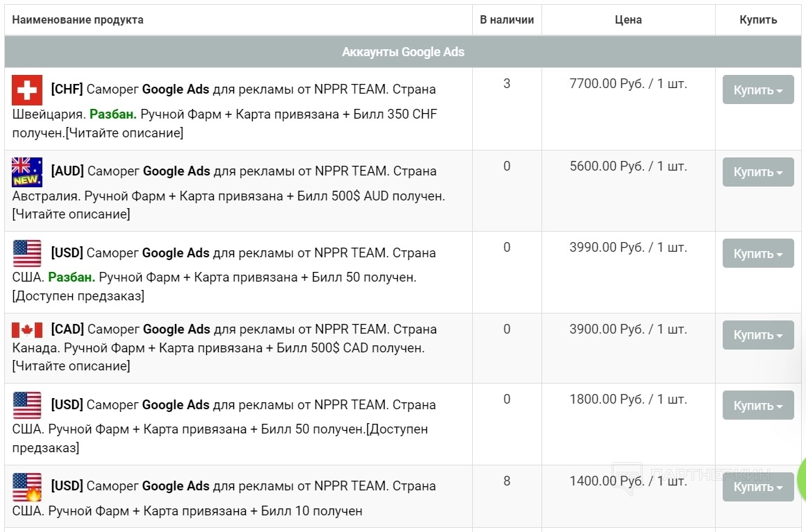Image resolution: width=806 pixels, height=532 pixels.
Task: Click the USA flag beside 3990.00 listing
Action: (27, 254)
